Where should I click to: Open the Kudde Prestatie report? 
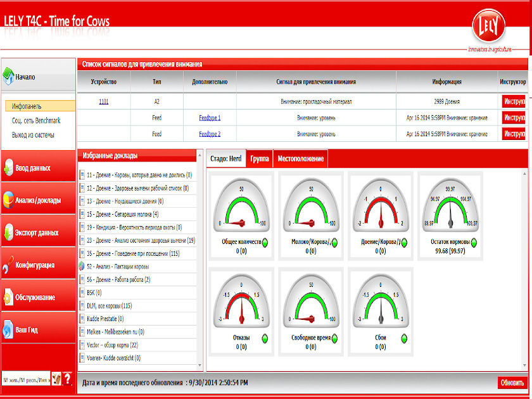coord(105,319)
